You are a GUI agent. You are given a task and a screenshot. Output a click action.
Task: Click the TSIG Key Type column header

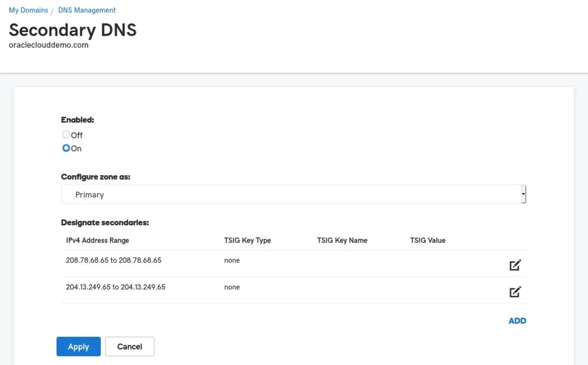coord(247,240)
